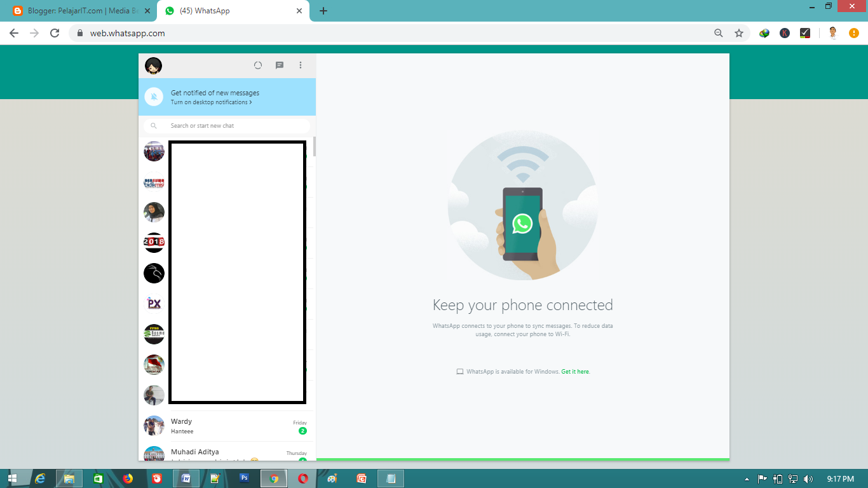868x488 pixels.
Task: Click the Get it here link
Action: point(574,371)
